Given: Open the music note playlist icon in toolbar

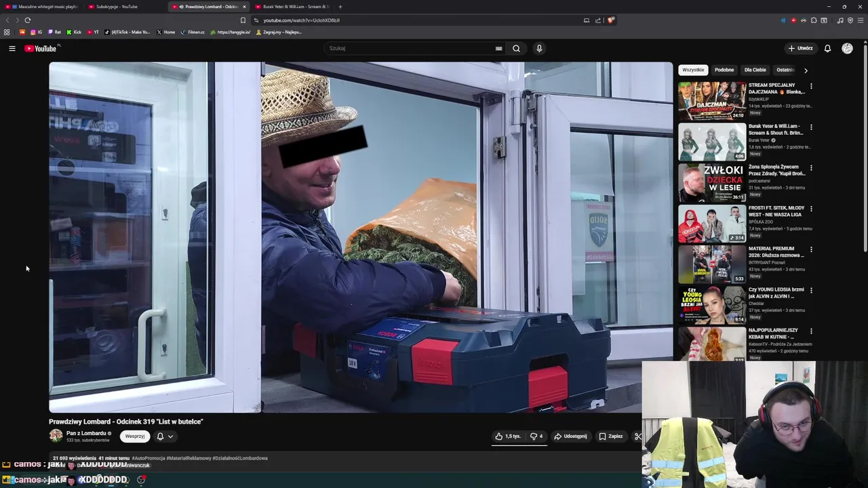Looking at the screenshot, I should (x=840, y=20).
